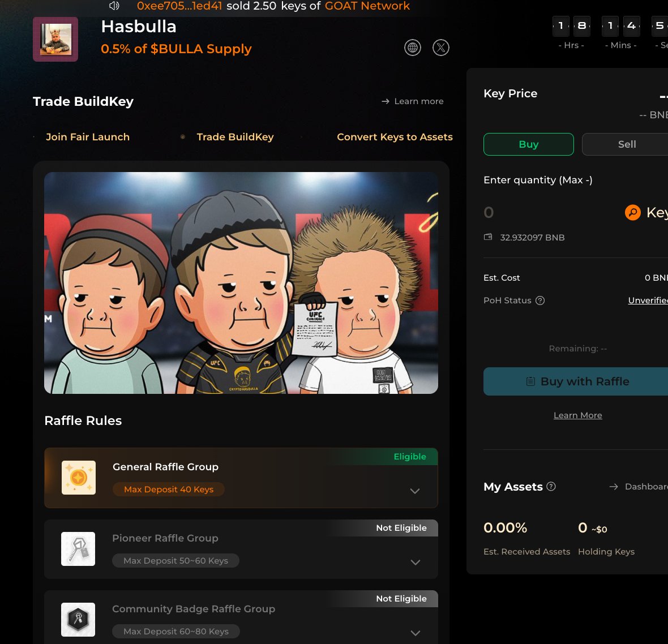Click the Enter quantity (Max -) label
Screen dimensions: 668x644
click(538, 180)
